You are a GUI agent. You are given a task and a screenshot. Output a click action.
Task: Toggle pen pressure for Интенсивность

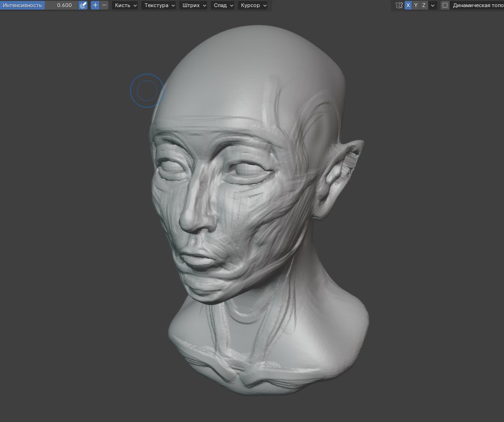point(83,5)
